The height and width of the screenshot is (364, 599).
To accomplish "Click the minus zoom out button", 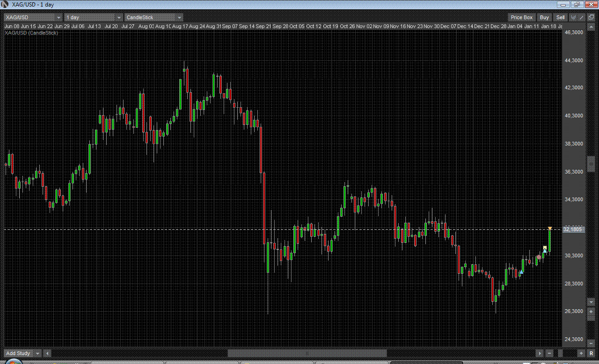I will pyautogui.click(x=549, y=353).
